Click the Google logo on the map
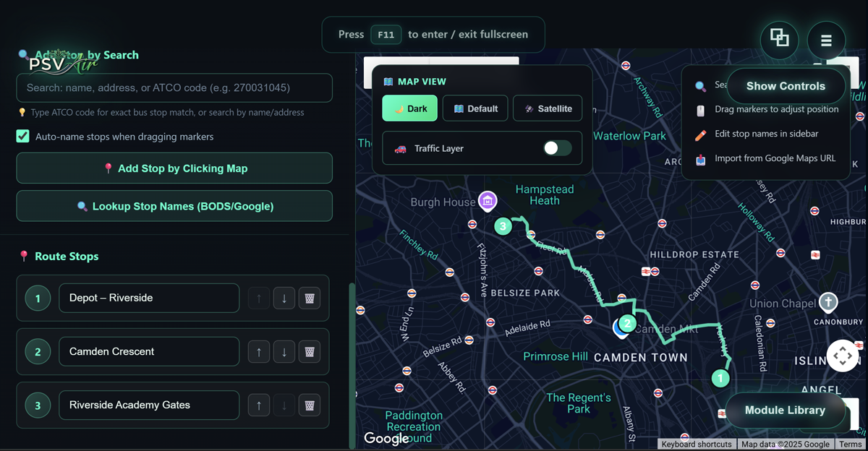The width and height of the screenshot is (868, 451). tap(386, 438)
